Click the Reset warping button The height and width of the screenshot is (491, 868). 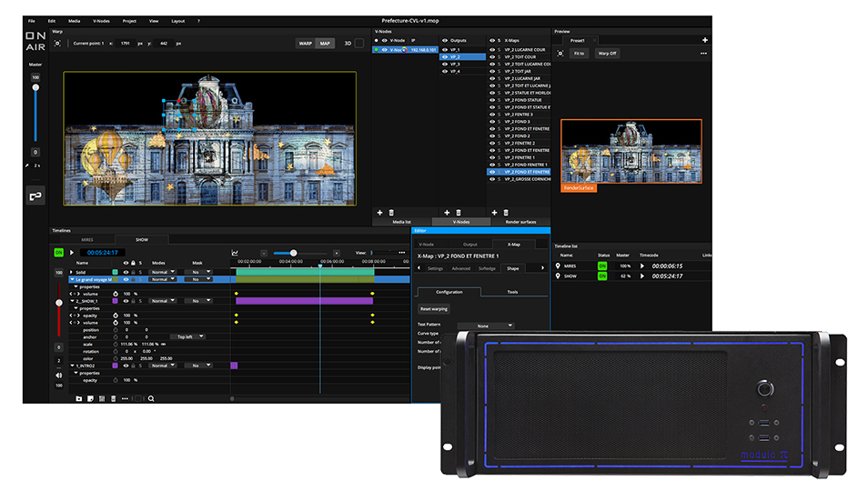[433, 309]
